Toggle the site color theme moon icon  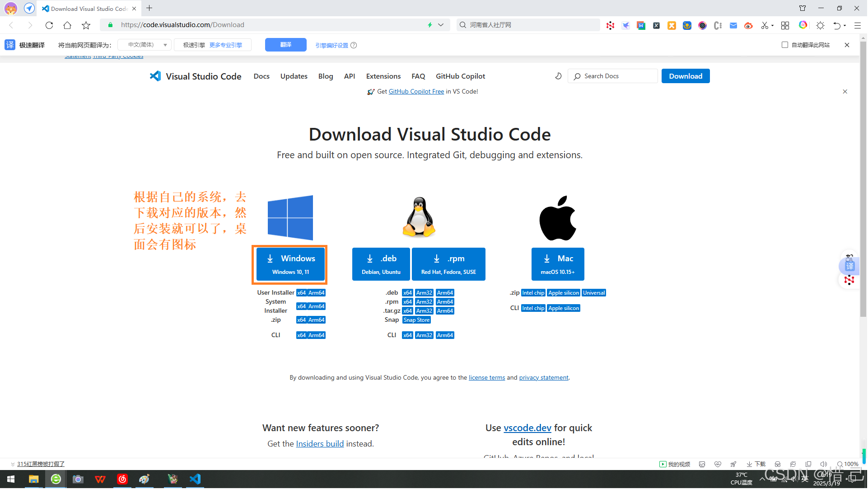(x=558, y=76)
